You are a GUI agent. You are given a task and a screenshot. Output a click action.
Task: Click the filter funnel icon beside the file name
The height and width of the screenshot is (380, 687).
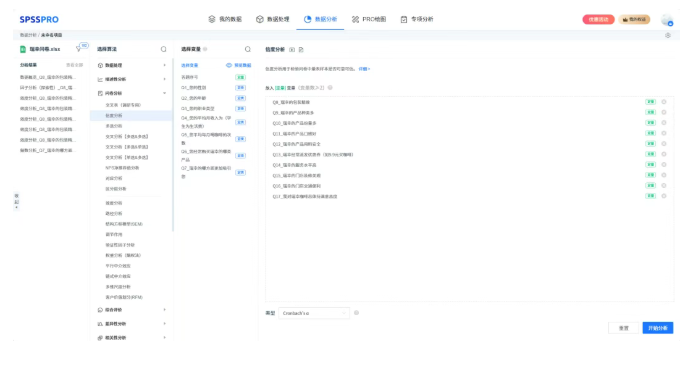(x=79, y=49)
